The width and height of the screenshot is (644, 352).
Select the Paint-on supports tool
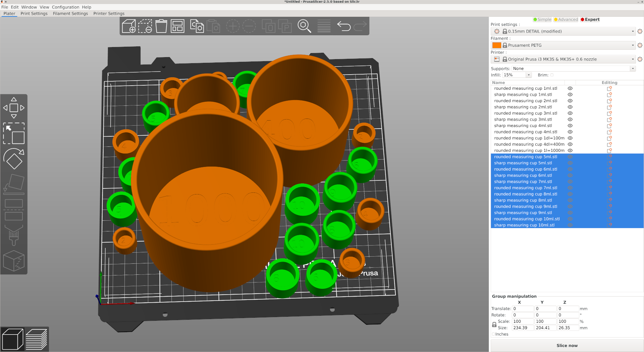click(14, 235)
